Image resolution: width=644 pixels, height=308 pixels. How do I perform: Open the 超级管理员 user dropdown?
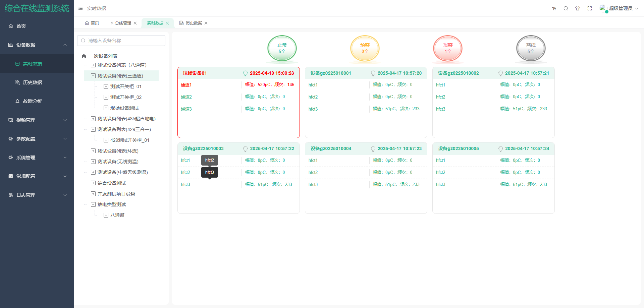(x=620, y=8)
